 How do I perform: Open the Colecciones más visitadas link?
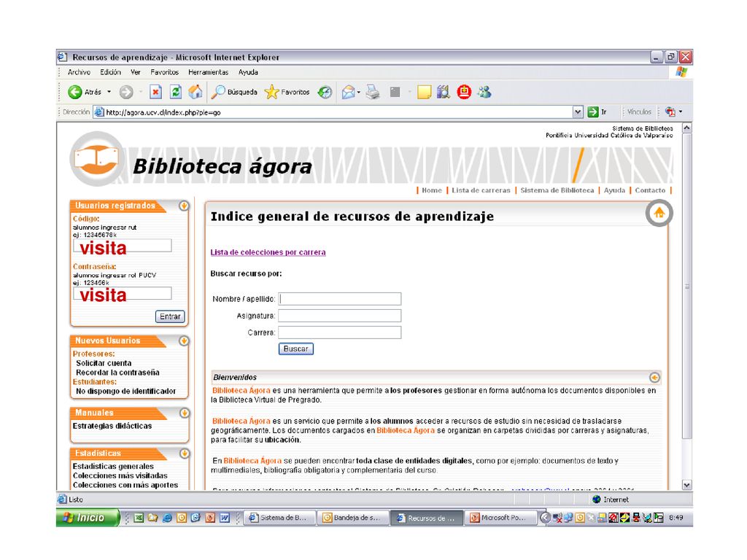(120, 475)
